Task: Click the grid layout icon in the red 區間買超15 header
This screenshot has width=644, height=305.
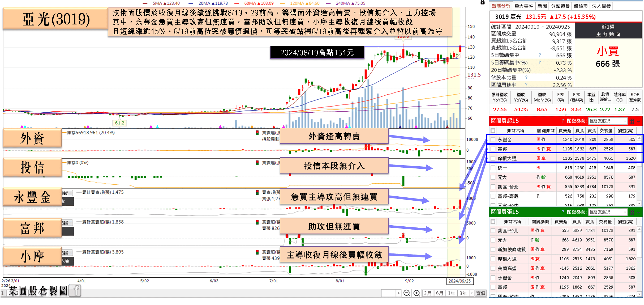Action: point(632,121)
